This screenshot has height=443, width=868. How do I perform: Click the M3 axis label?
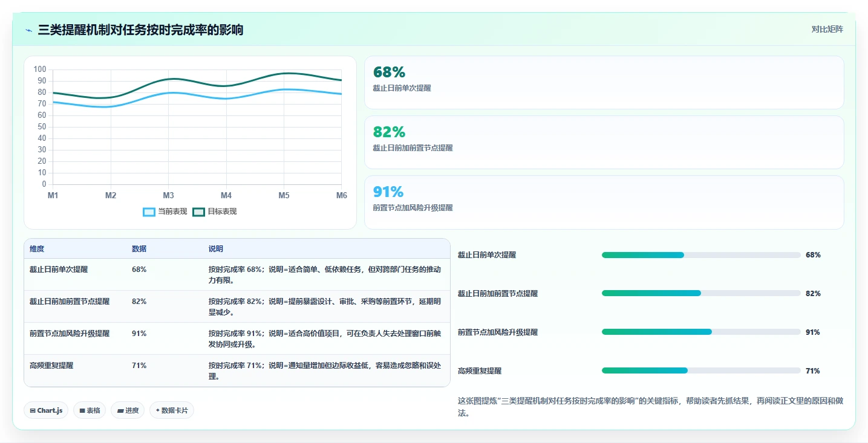[x=168, y=196]
